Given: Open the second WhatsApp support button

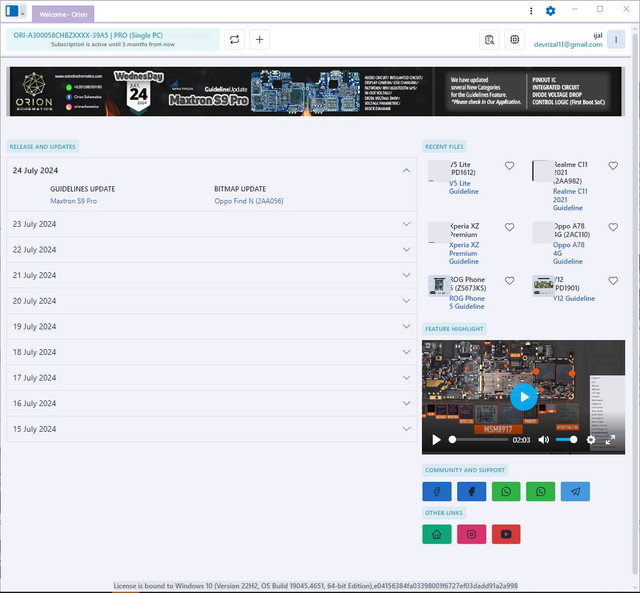Looking at the screenshot, I should coord(541,491).
